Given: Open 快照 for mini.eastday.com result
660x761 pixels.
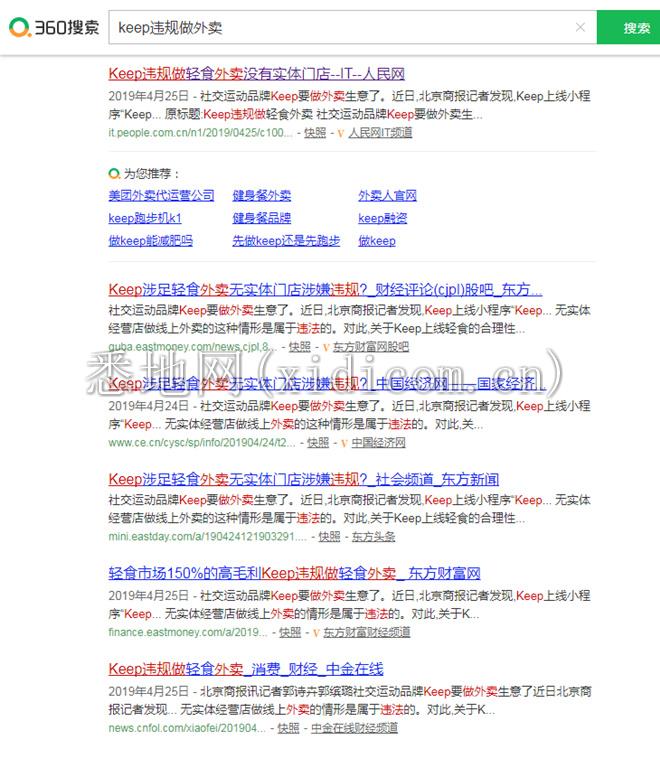Looking at the screenshot, I should click(x=329, y=537).
